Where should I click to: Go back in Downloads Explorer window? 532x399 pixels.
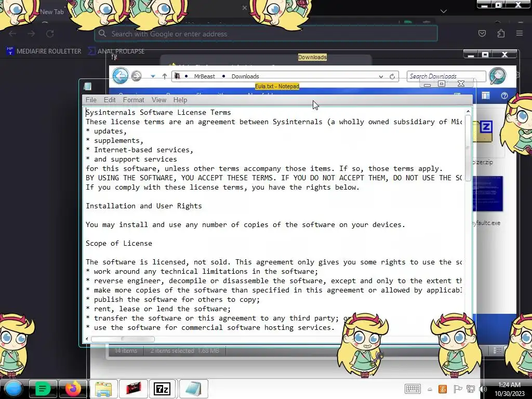121,76
